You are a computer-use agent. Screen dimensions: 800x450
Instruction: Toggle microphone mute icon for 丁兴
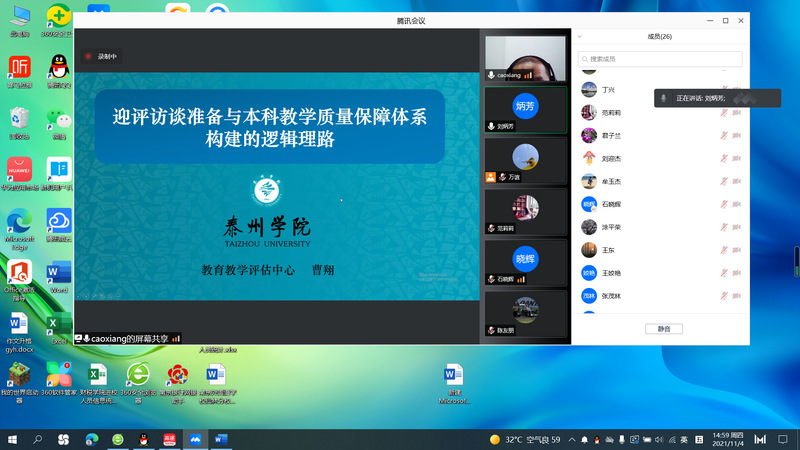724,90
